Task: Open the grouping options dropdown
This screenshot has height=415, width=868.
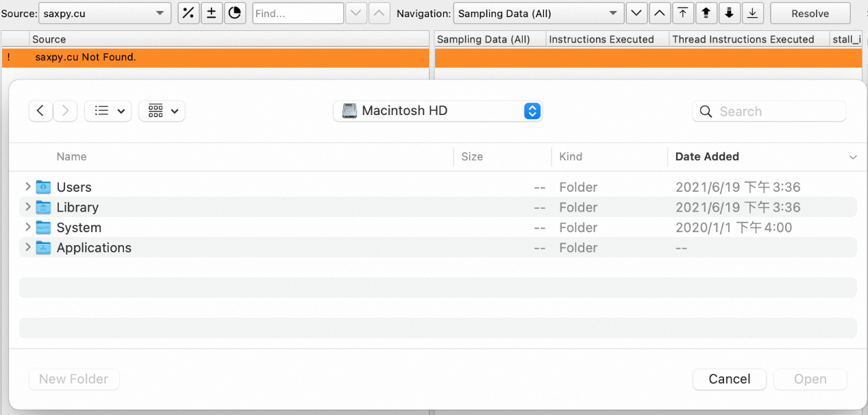Action: 162,110
